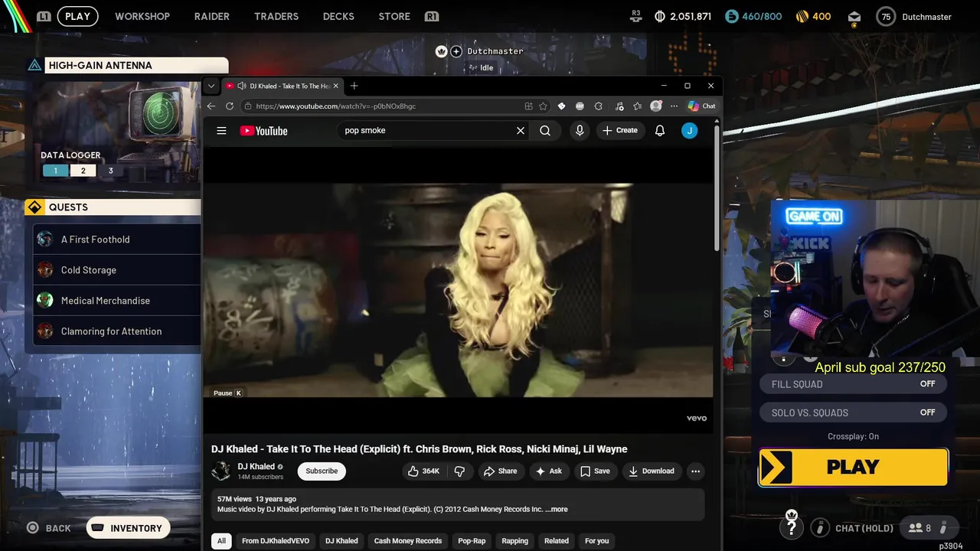Viewport: 980px width, 551px height.
Task: Open YouTube notifications bell
Action: (x=660, y=131)
